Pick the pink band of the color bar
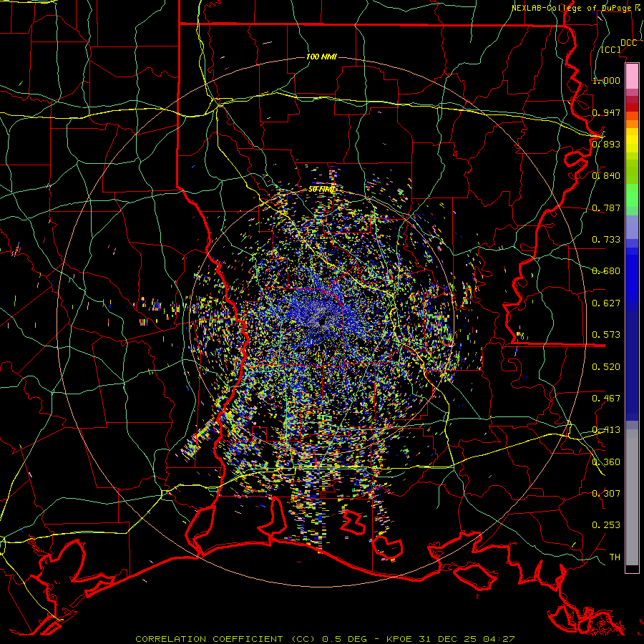 (x=632, y=76)
